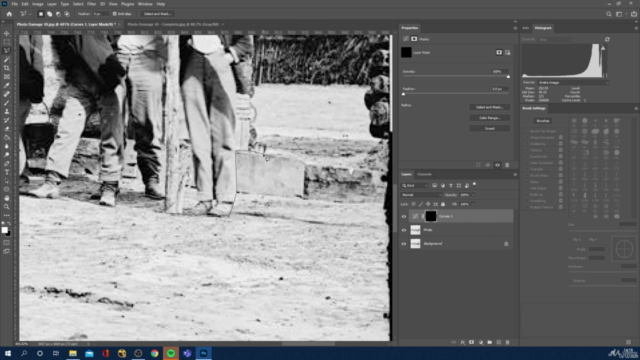Viewport: 640px width, 360px height.
Task: Toggle mask visibility eye in Properties panel
Action: coord(497,165)
